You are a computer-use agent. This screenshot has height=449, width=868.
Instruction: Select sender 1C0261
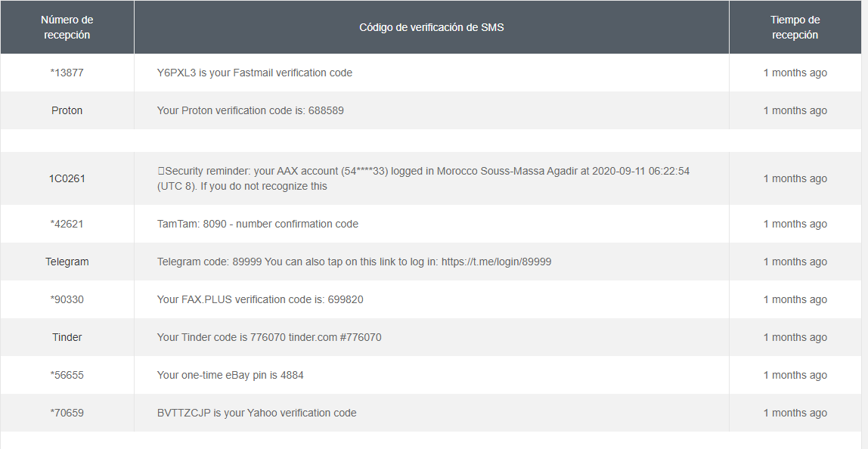pyautogui.click(x=67, y=178)
